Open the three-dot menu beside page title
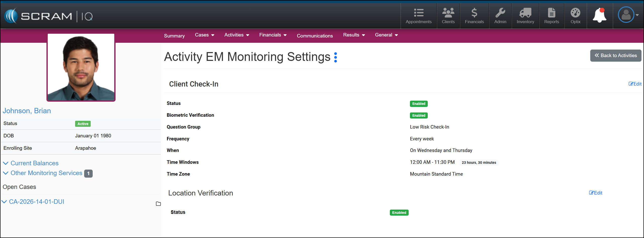Image resolution: width=644 pixels, height=238 pixels. pyautogui.click(x=336, y=57)
